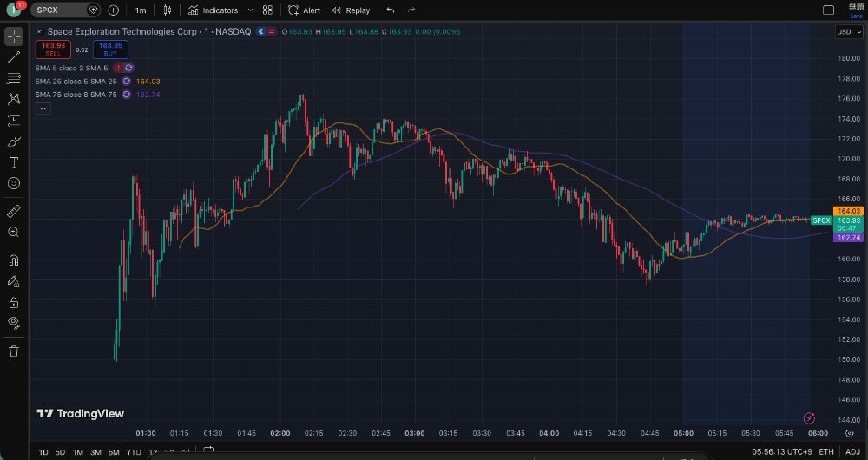Toggle magnet mode for drawings

[x=14, y=260]
